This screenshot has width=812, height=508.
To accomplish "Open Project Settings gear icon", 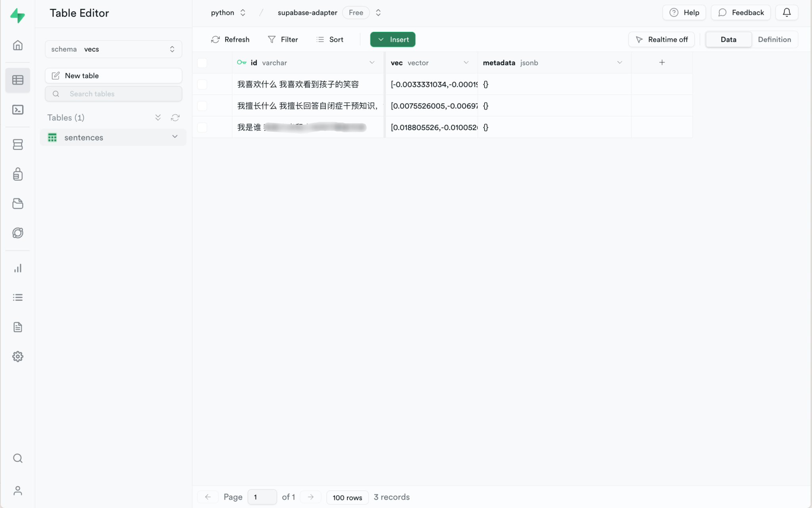I will (x=18, y=357).
